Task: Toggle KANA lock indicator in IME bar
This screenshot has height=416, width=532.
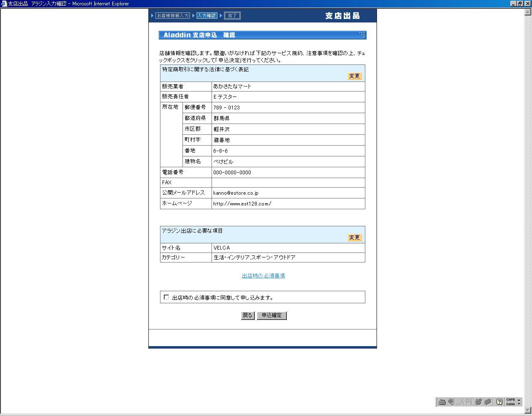Action: 510,404
